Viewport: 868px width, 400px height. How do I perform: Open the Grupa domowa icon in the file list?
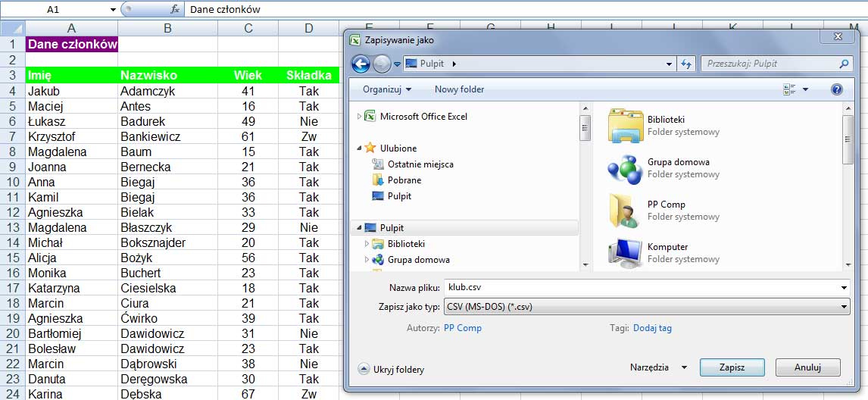point(626,167)
